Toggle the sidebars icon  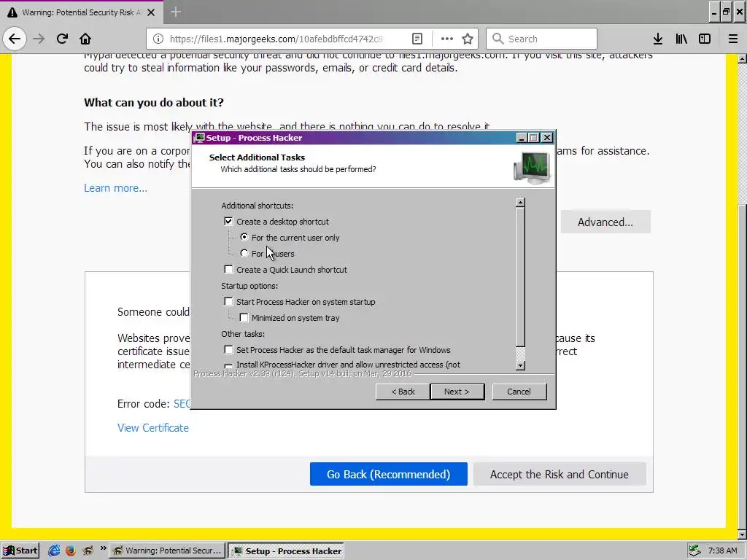click(705, 39)
